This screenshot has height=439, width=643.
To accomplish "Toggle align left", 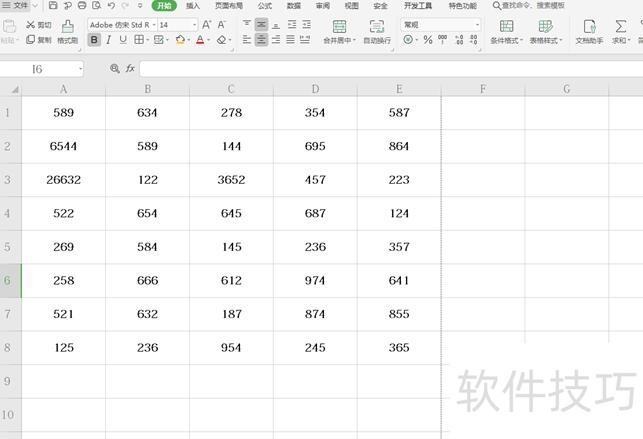I will [246, 40].
